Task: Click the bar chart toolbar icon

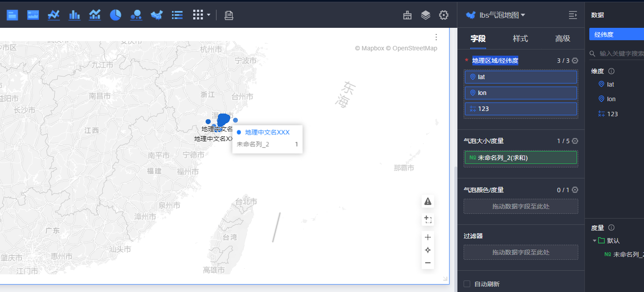Action: 75,15
